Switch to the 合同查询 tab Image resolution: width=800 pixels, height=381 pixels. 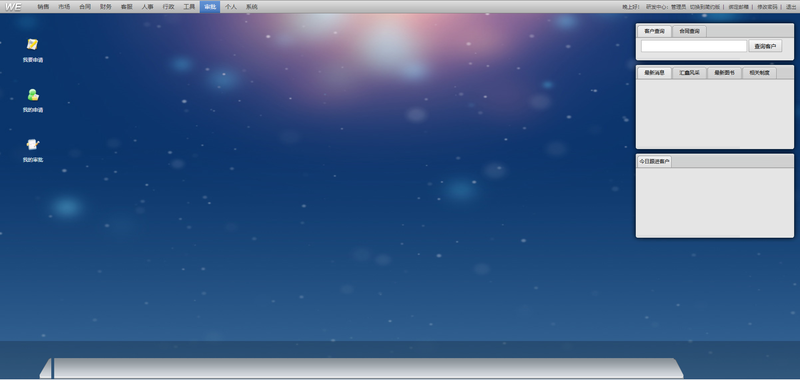tap(689, 31)
